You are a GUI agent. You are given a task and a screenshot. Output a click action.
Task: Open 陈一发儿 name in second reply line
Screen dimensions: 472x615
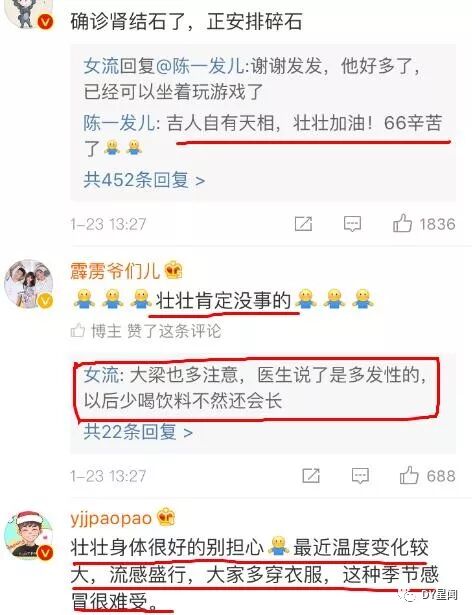(119, 123)
